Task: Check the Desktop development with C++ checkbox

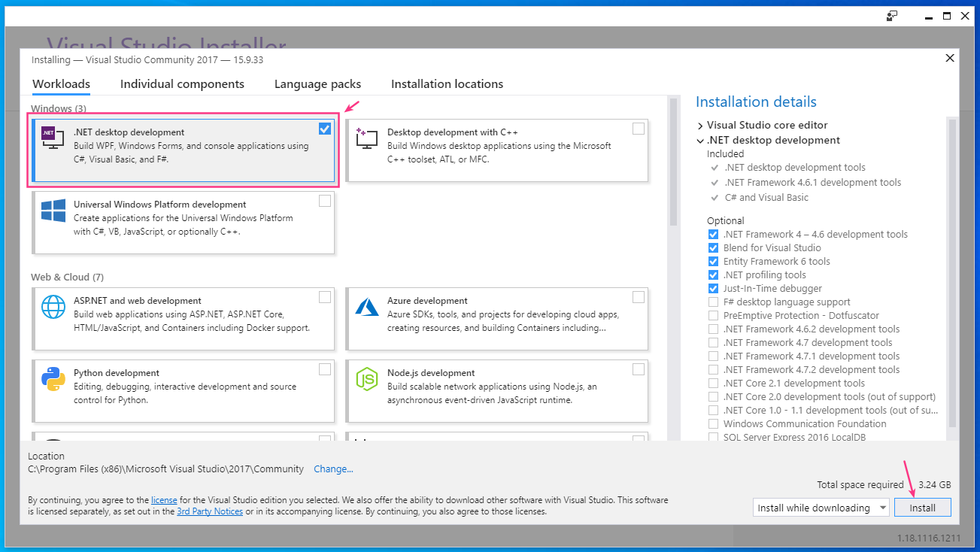Action: [638, 129]
